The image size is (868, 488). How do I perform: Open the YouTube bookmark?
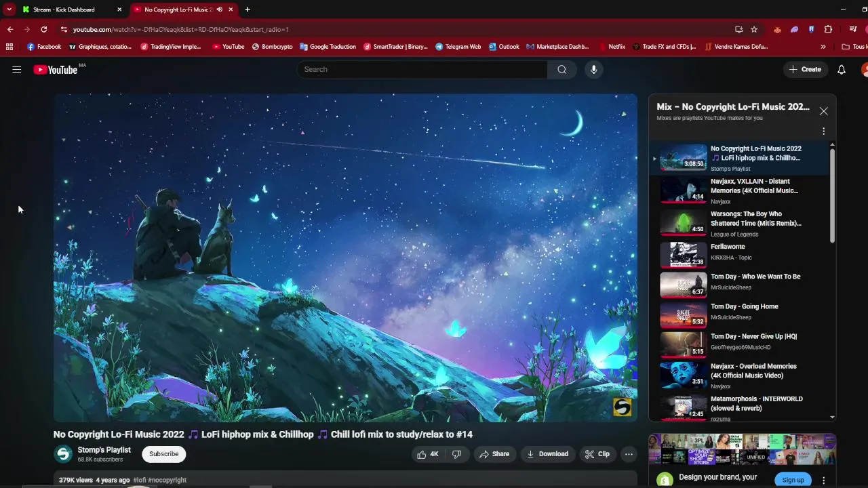pos(228,47)
